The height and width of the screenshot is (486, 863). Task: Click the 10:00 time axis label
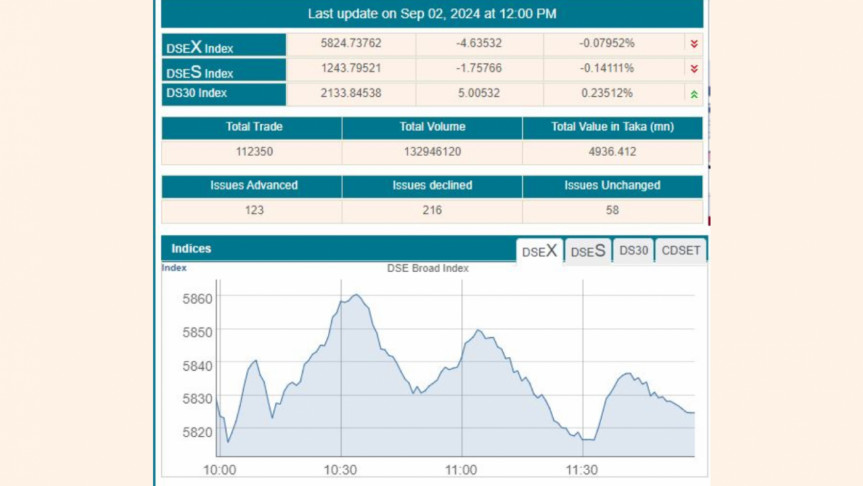pos(220,471)
